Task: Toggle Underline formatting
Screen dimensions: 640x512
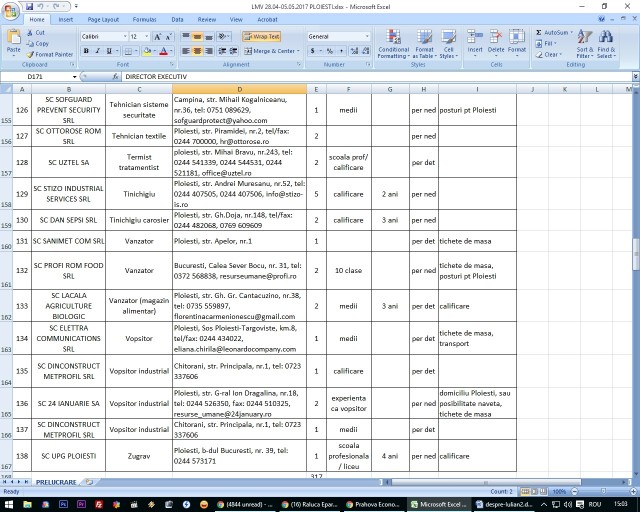Action: pos(109,51)
